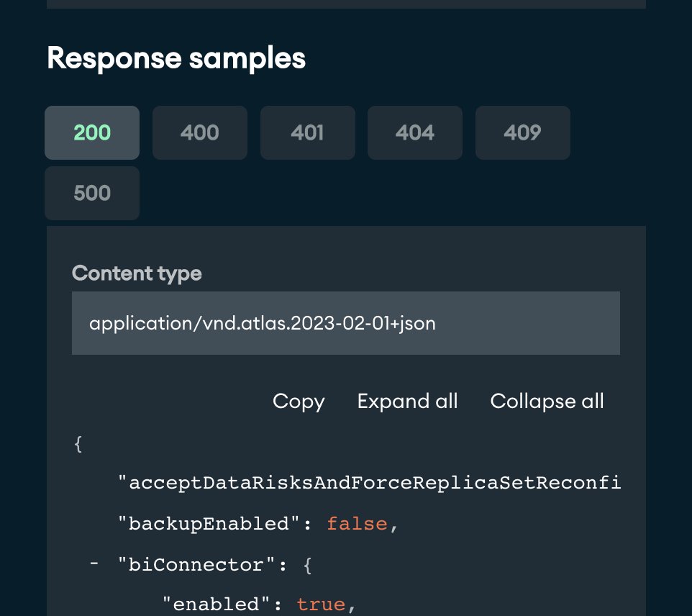Image resolution: width=692 pixels, height=616 pixels.
Task: View the 409 response sample
Action: point(522,133)
